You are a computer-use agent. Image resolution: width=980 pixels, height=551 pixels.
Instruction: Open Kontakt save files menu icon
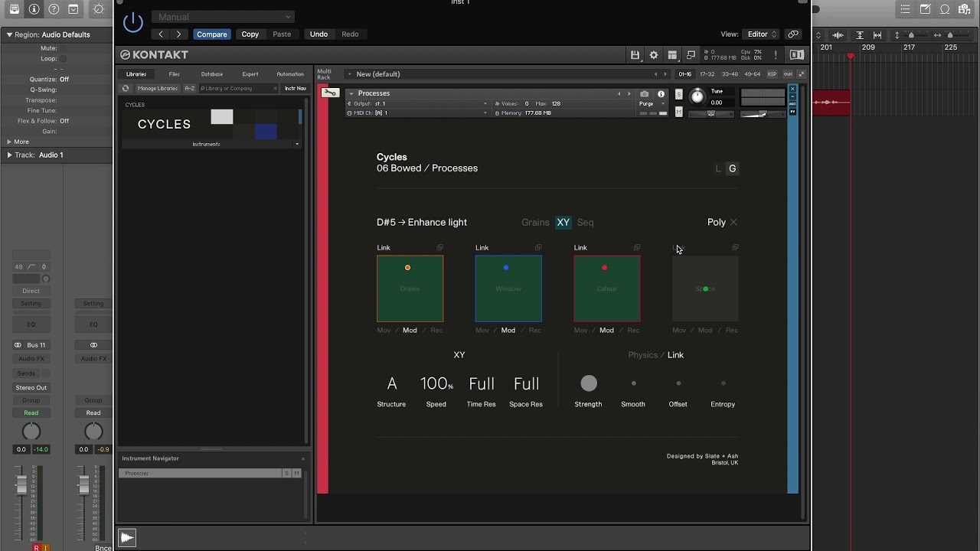click(x=635, y=55)
